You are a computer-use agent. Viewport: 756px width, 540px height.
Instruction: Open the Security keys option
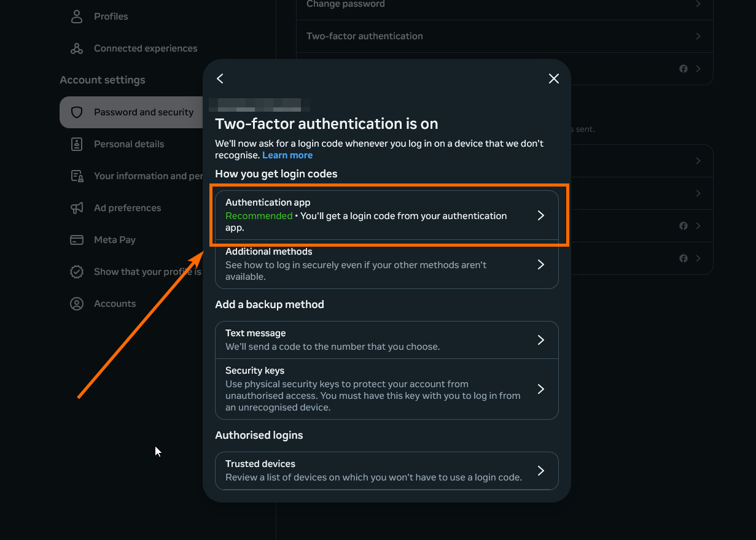tap(386, 389)
